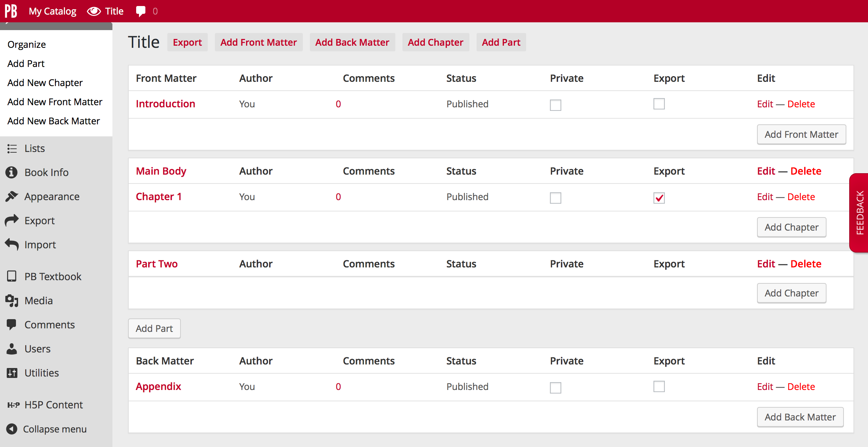Open Organize in the sidebar submenu
The width and height of the screenshot is (868, 447).
pyautogui.click(x=27, y=44)
